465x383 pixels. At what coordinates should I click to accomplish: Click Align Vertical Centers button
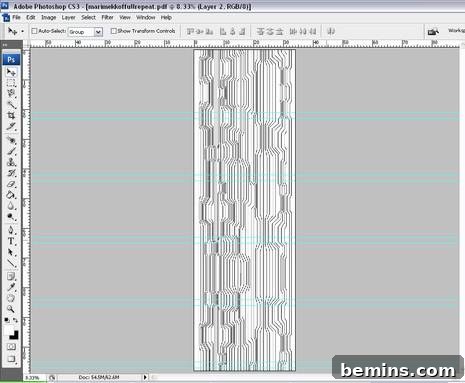click(x=200, y=32)
